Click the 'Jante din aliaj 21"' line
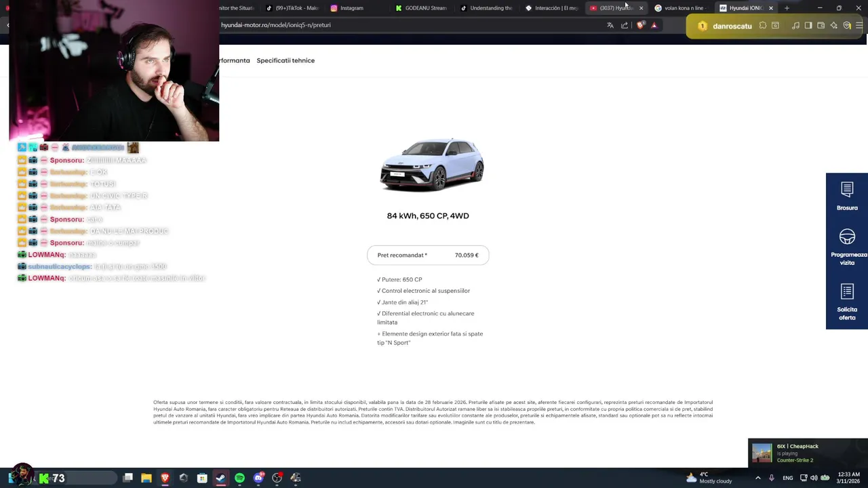Viewport: 868px width, 488px height. point(403,302)
